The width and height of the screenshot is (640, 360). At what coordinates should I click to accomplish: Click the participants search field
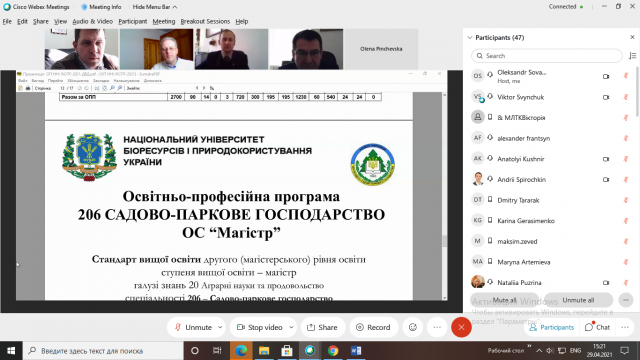[547, 56]
